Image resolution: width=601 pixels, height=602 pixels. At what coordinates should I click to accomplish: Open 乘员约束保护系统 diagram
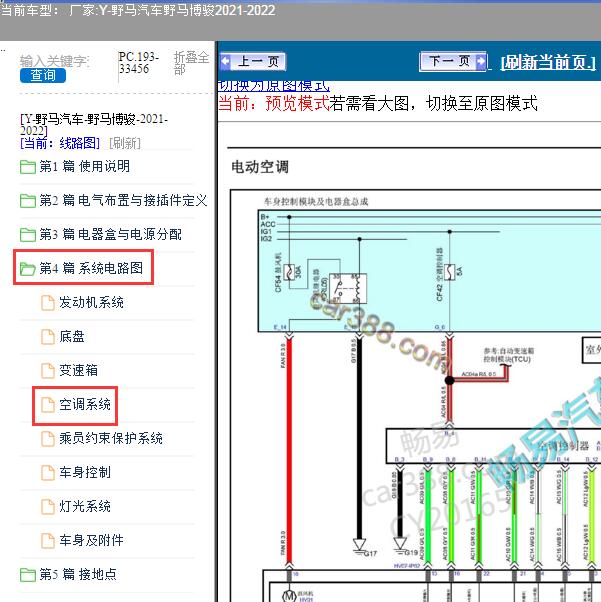(111, 438)
